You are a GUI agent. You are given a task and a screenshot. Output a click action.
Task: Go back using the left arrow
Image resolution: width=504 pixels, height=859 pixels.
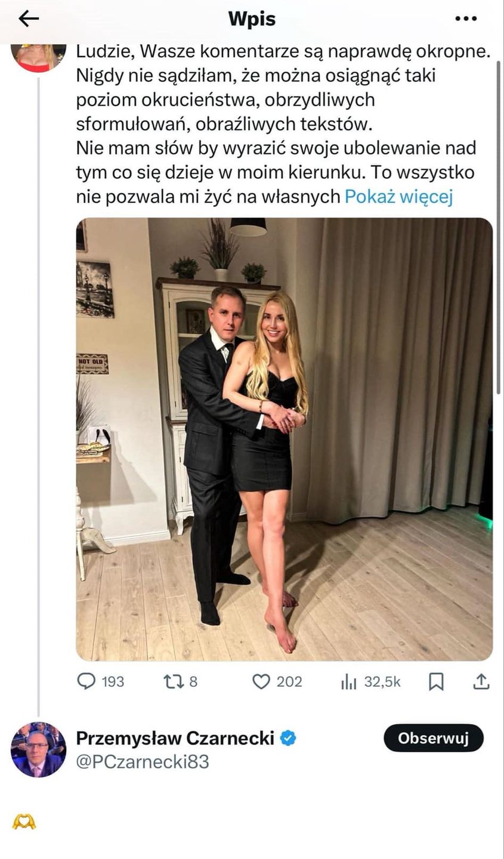[29, 19]
